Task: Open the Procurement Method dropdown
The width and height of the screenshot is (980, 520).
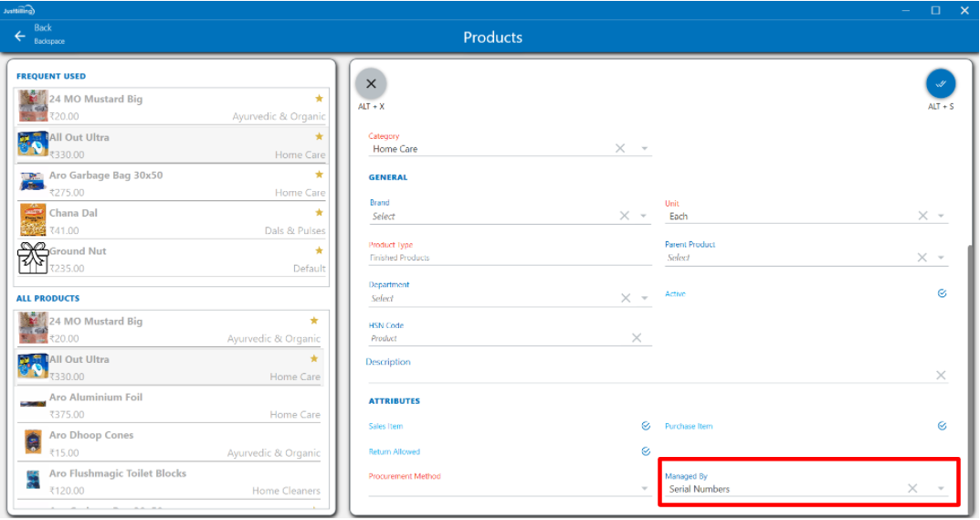Action: coord(644,489)
